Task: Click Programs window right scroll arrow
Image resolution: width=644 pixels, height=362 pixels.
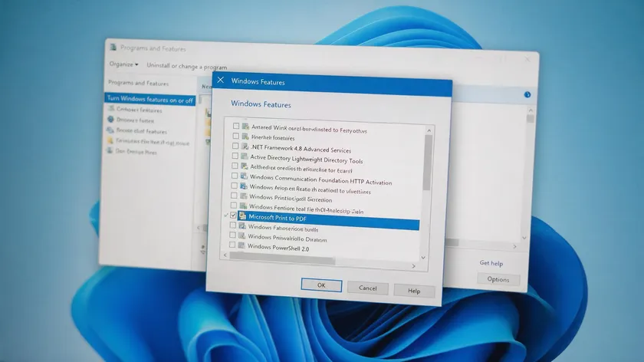Action: (514, 246)
